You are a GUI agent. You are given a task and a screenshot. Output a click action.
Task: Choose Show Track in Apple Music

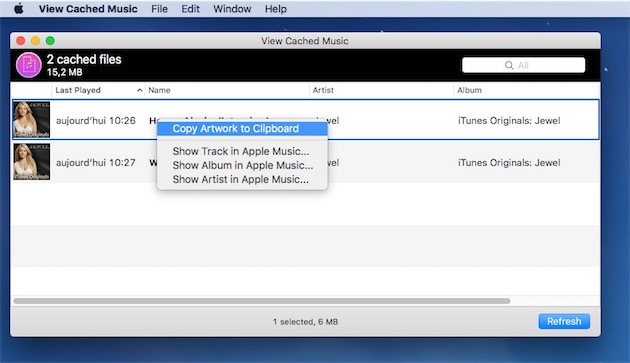click(x=242, y=151)
